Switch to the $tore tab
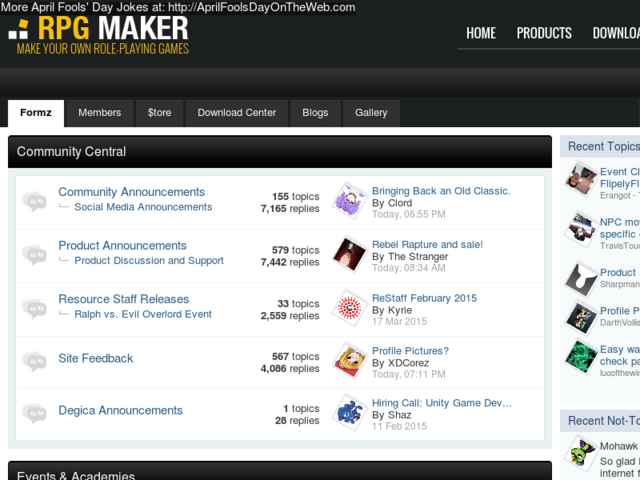 [160, 113]
